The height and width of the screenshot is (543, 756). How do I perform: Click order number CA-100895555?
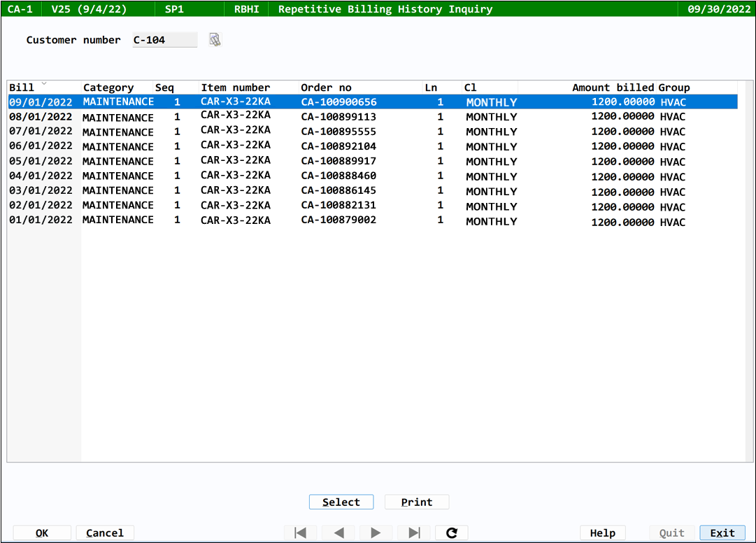pos(338,131)
